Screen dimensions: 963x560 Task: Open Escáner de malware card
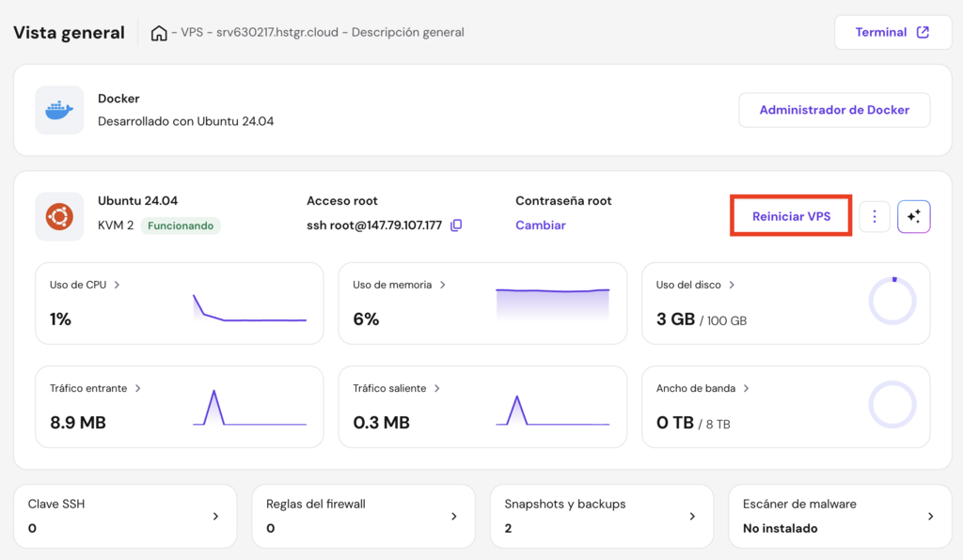[x=839, y=516]
